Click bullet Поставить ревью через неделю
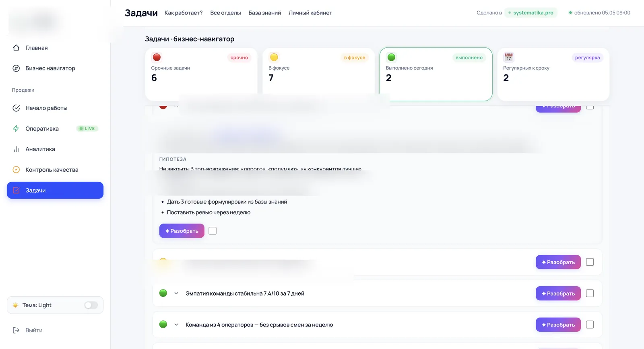 pyautogui.click(x=208, y=212)
